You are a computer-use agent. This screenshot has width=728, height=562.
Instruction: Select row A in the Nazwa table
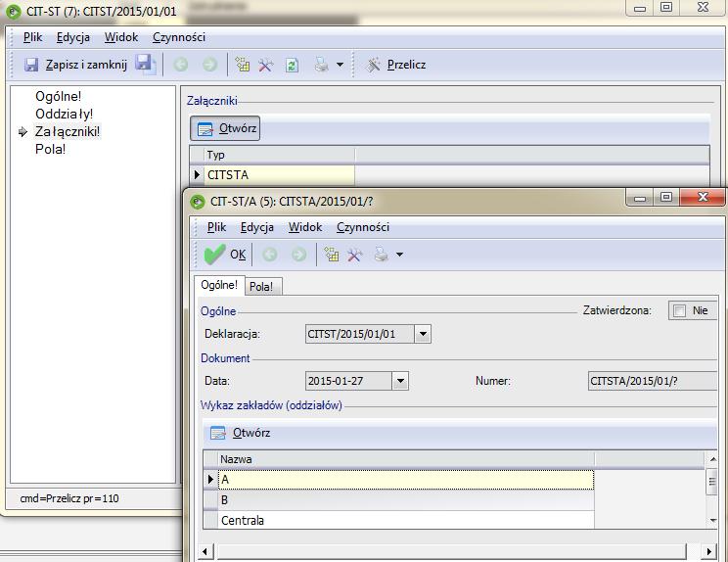(x=406, y=480)
